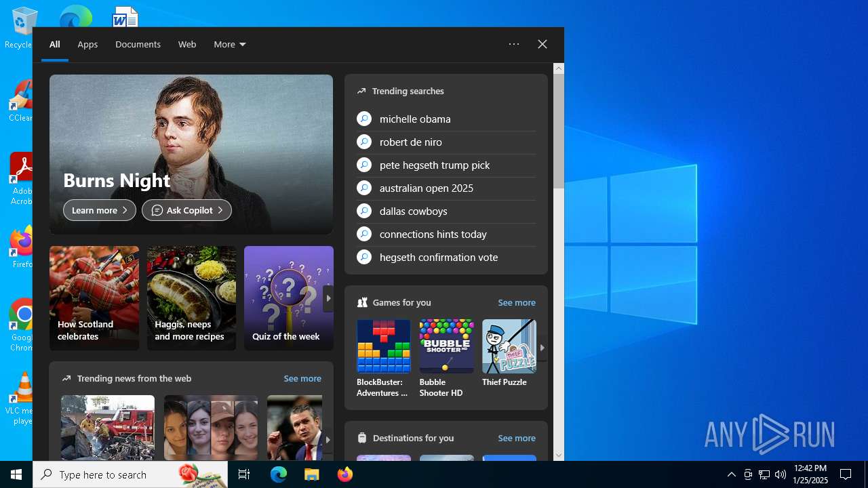Switch to the Apps tab
The height and width of the screenshot is (488, 868).
87,44
